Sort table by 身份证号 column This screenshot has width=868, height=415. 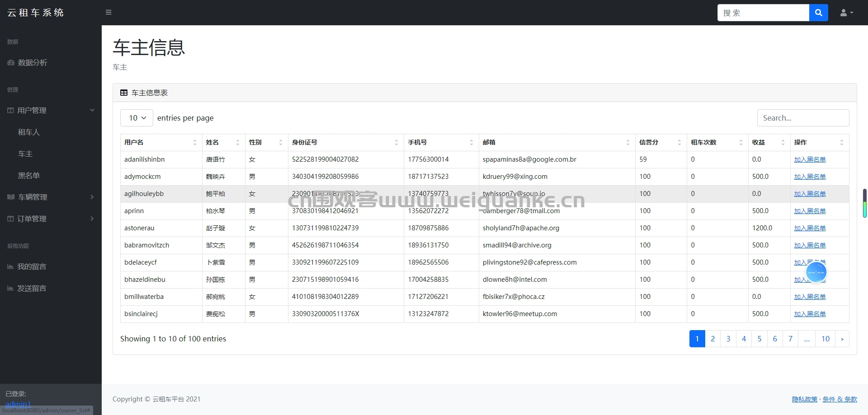click(346, 142)
